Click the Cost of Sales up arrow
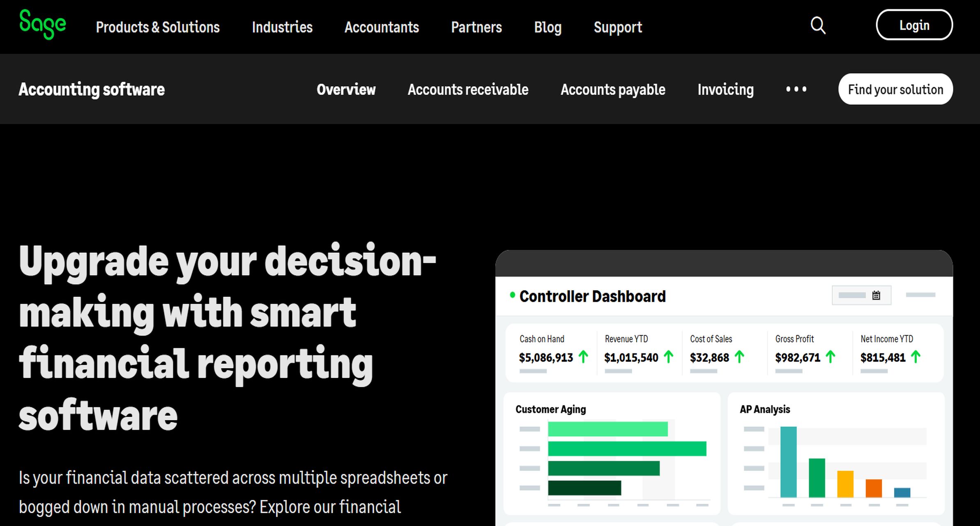This screenshot has width=980, height=526. tap(739, 357)
